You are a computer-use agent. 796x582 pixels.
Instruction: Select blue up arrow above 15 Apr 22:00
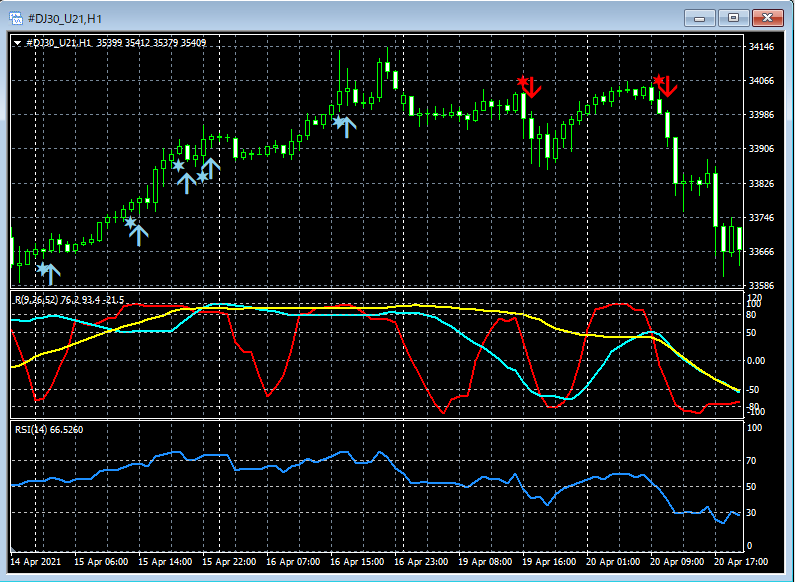tap(210, 167)
